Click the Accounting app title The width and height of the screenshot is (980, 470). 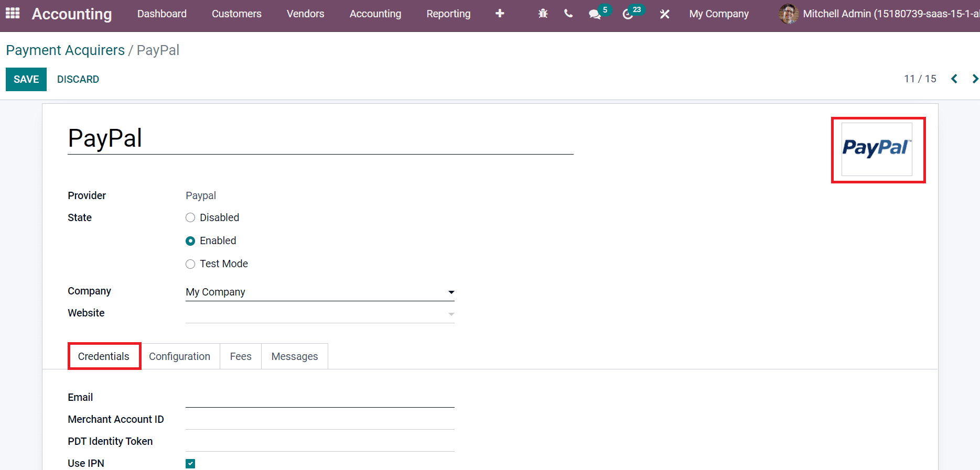[x=72, y=14]
